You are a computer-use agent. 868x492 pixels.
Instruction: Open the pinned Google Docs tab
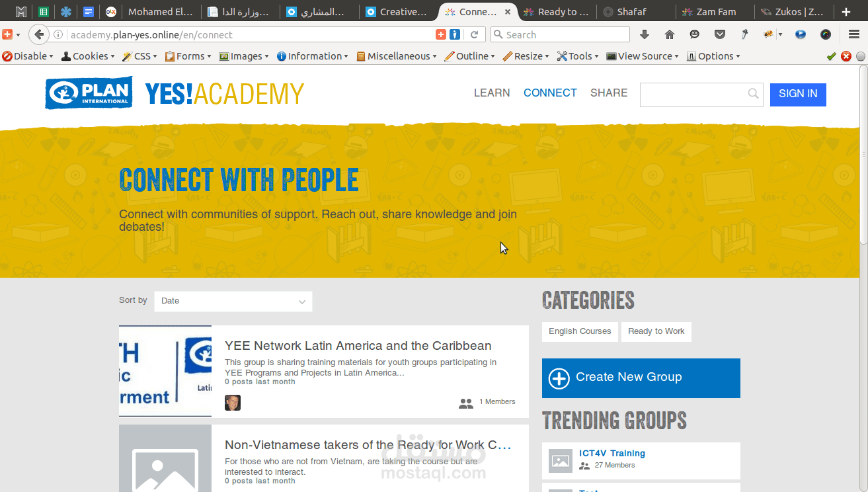[x=88, y=12]
